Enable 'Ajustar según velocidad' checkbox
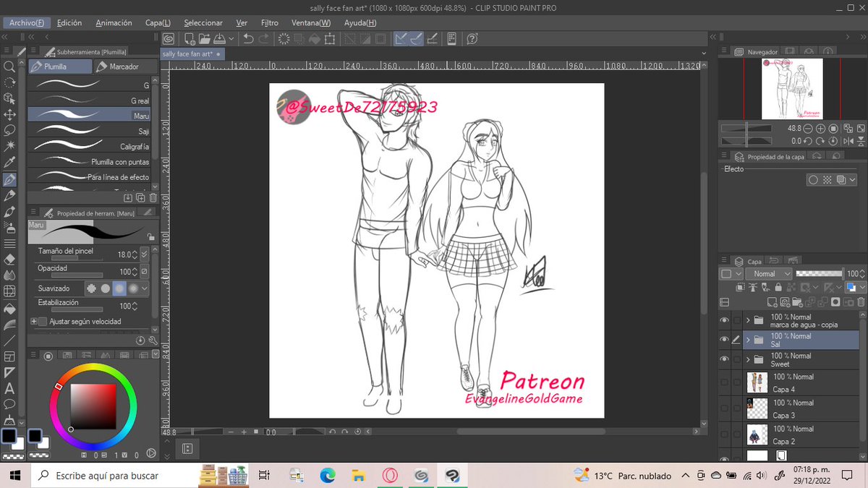The width and height of the screenshot is (868, 488). pos(43,321)
